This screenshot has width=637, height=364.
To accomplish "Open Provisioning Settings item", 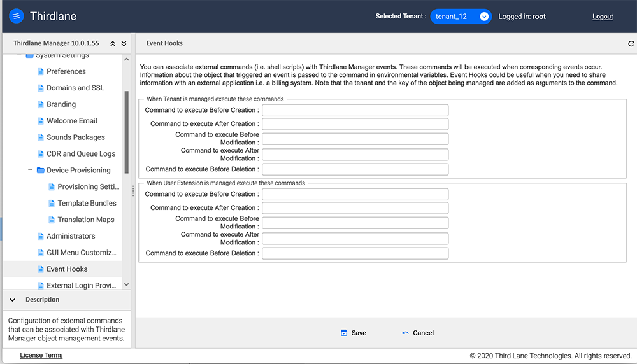I will point(89,186).
